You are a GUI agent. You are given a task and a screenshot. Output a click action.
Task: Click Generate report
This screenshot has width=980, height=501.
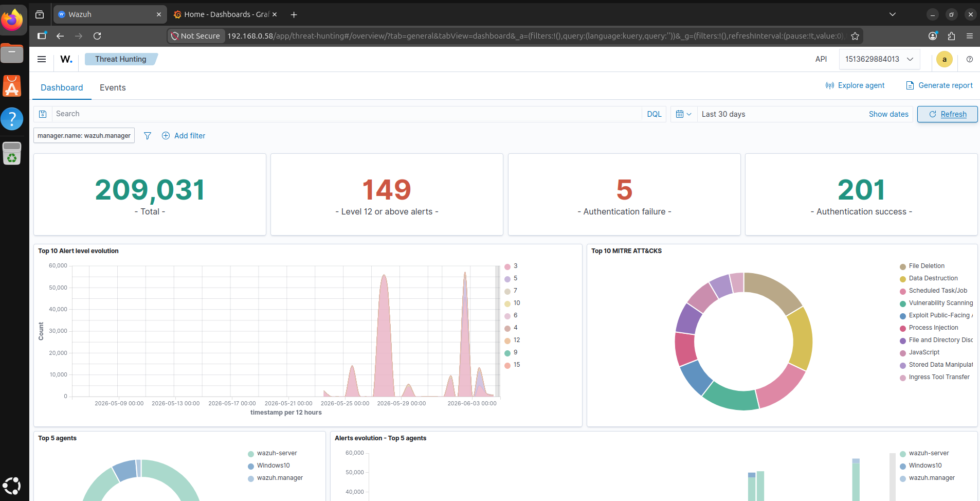tap(939, 85)
